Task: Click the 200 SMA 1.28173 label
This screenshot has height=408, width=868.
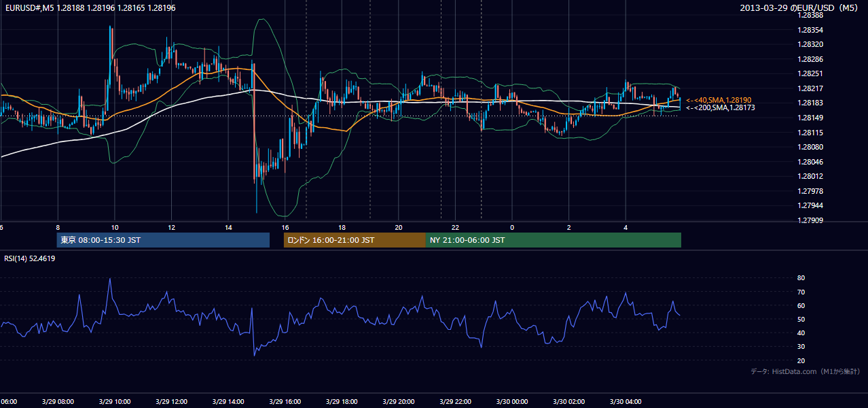Action: click(720, 107)
